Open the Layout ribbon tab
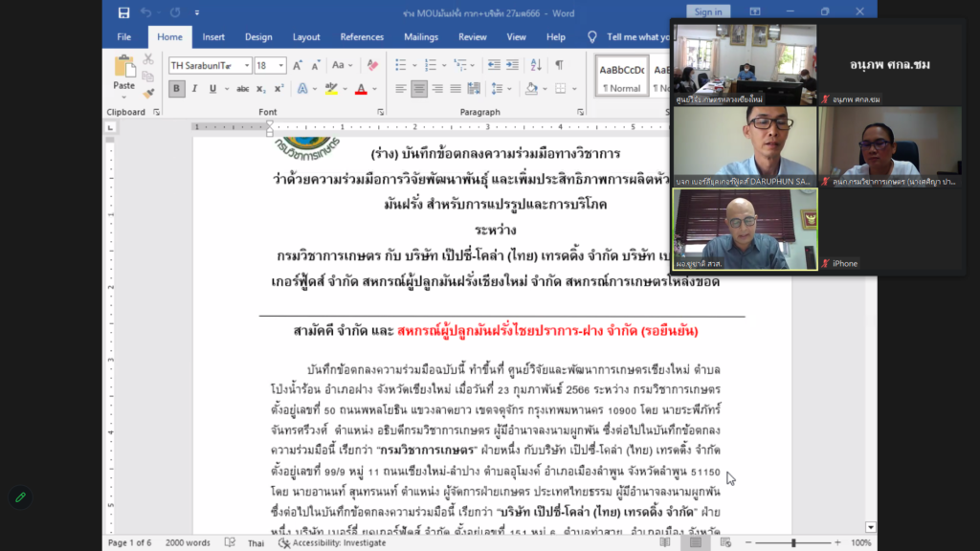 pos(306,37)
